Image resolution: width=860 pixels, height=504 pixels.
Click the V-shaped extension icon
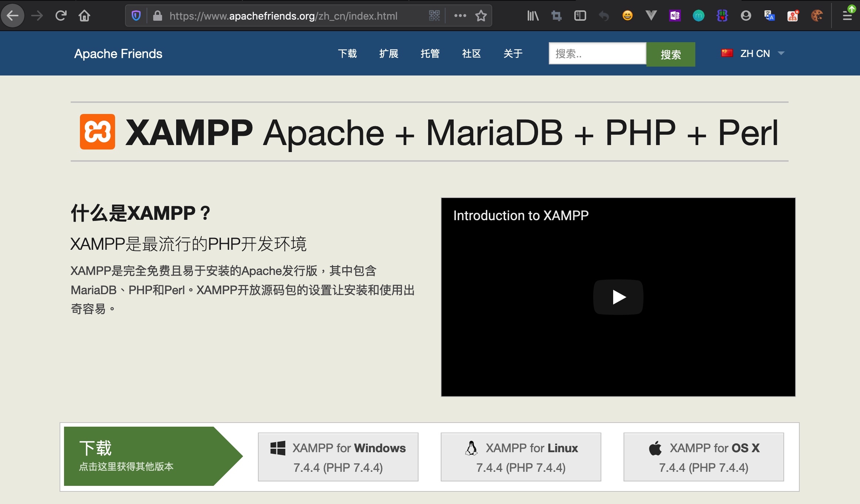[651, 16]
